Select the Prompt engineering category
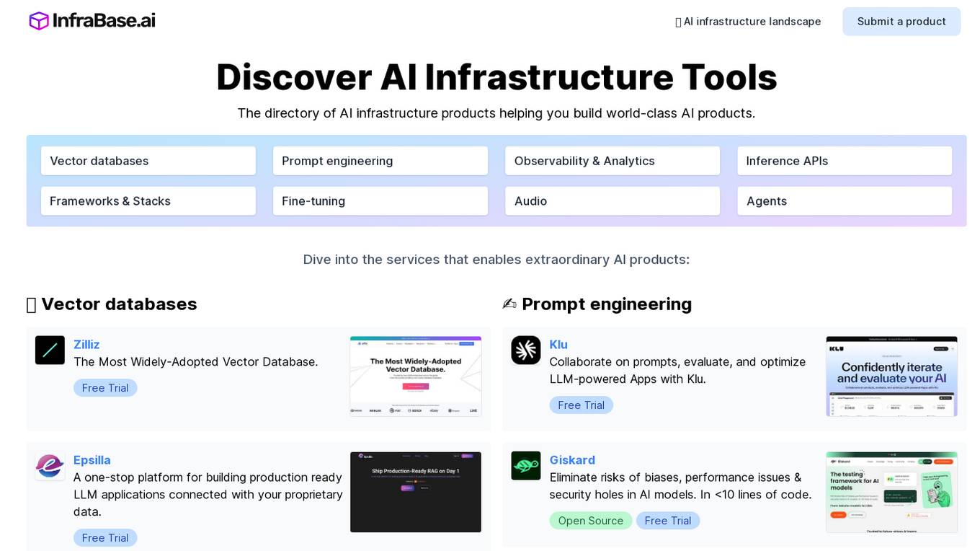Image resolution: width=980 pixels, height=551 pixels. point(380,161)
